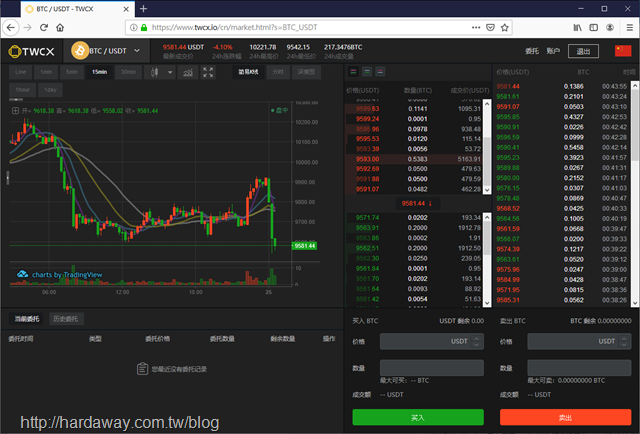Open a new browser tab with plus
The width and height of the screenshot is (640, 434).
[x=143, y=9]
